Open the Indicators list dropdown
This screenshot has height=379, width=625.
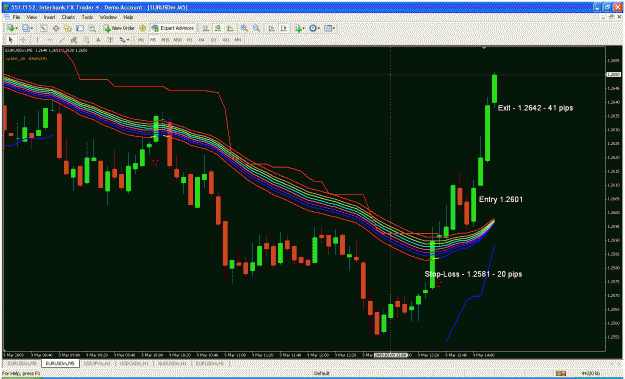tap(300, 28)
